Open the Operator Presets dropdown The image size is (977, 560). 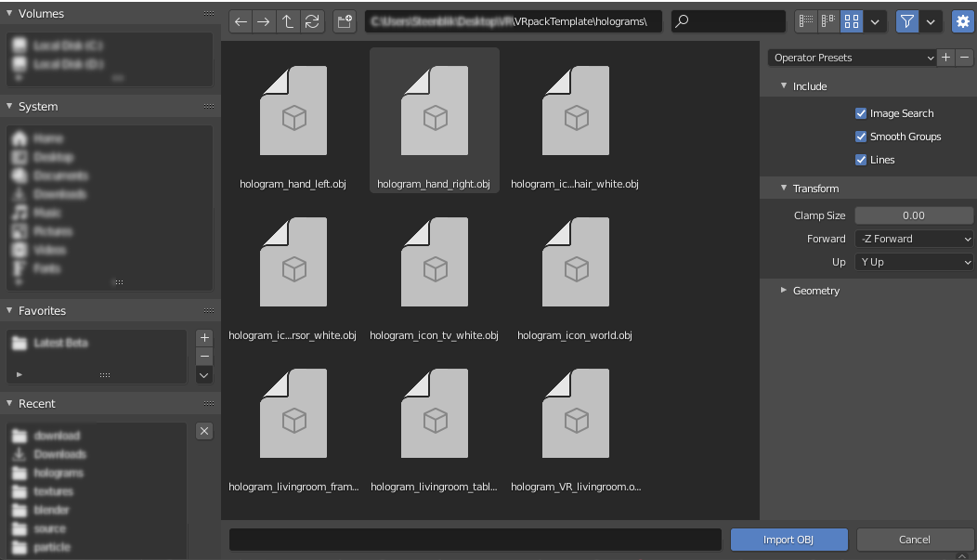coord(852,58)
